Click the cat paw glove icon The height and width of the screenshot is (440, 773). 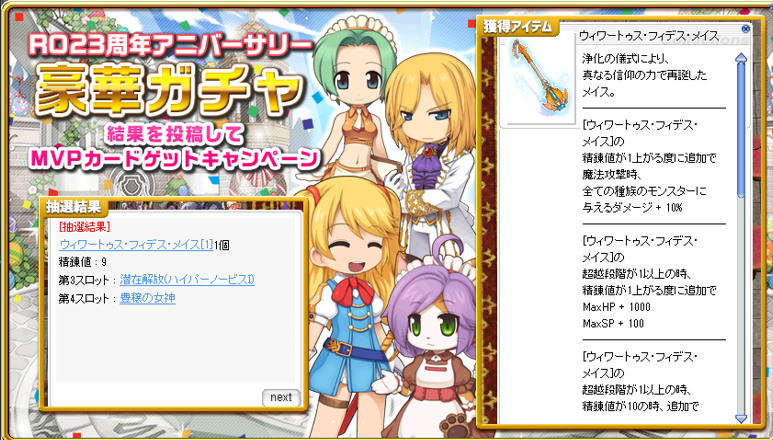[x=454, y=427]
